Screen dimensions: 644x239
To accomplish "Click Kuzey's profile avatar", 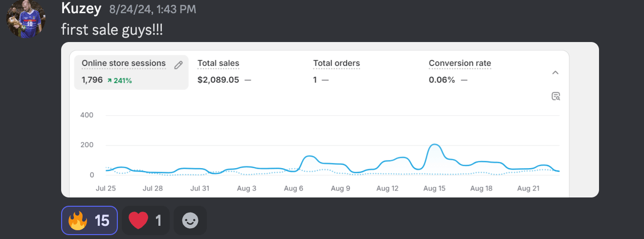I will click(26, 20).
